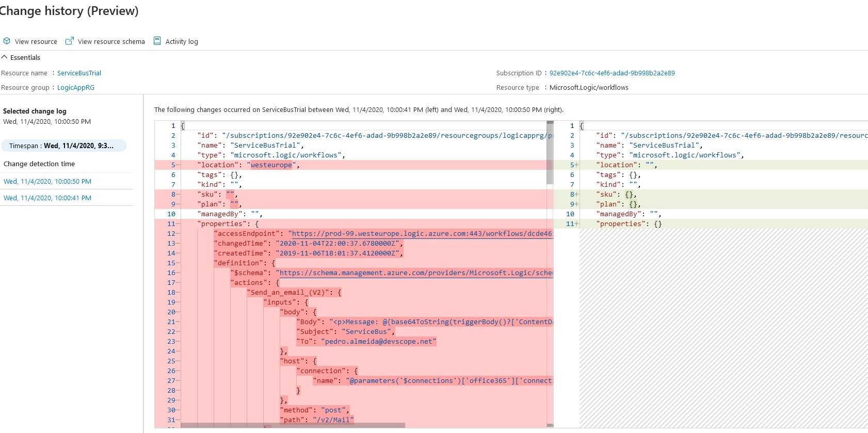This screenshot has width=868, height=433.
Task: Select the 10:00:41 PM change entry
Action: click(x=47, y=198)
